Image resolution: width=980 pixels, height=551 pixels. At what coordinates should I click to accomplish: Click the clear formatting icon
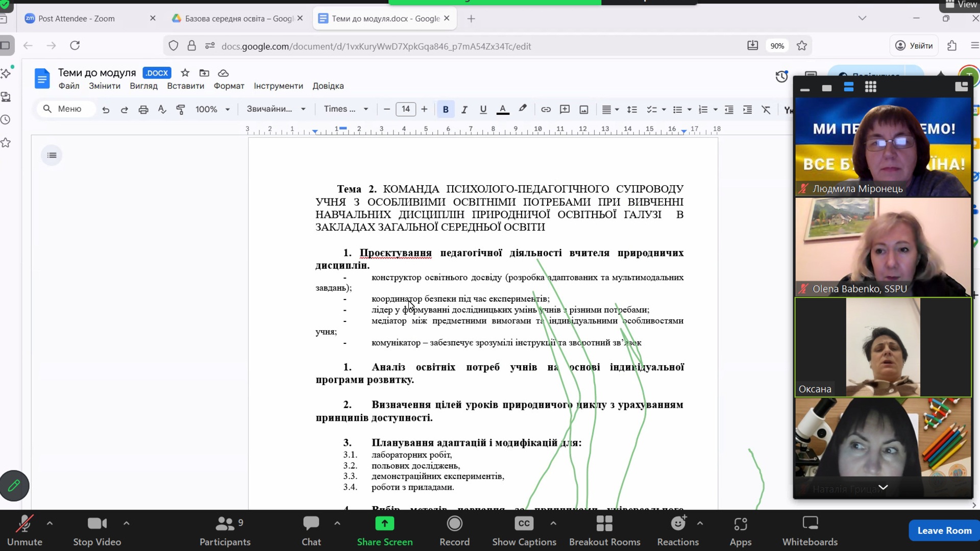click(x=766, y=109)
